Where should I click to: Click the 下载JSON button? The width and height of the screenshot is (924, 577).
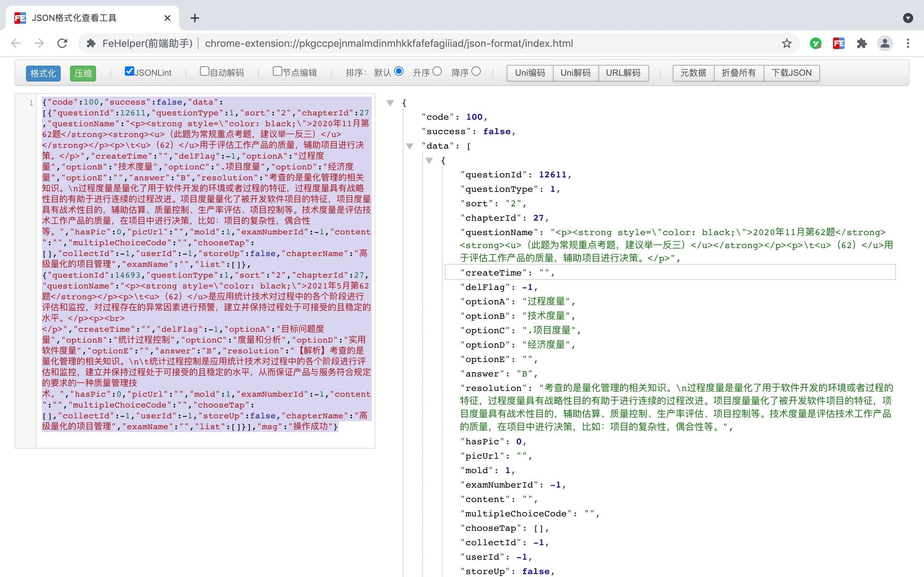(x=791, y=73)
